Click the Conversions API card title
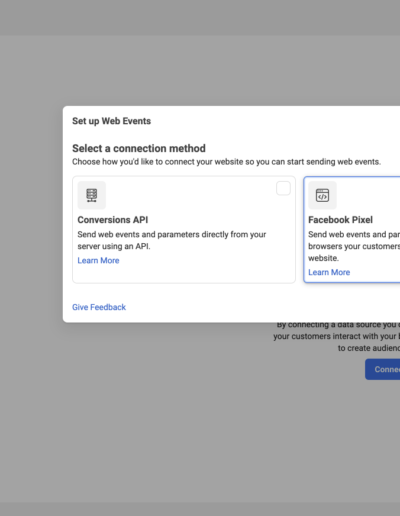This screenshot has width=400, height=516. 113,220
